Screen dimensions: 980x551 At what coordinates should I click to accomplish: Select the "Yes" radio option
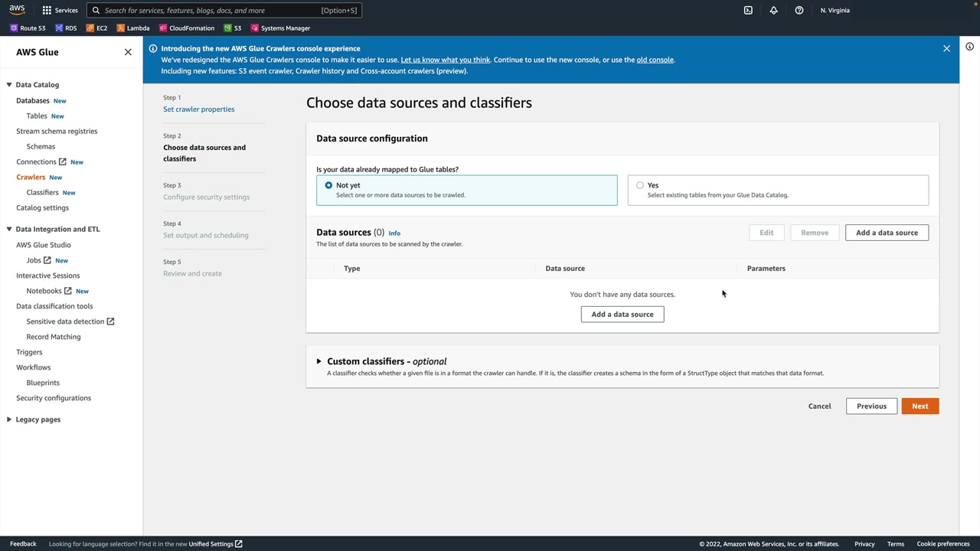pyautogui.click(x=640, y=185)
